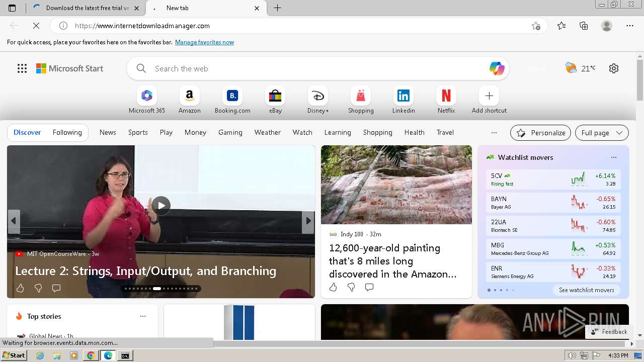Add this page to favorites star
Screen dimensions: 644x362
coord(536,26)
